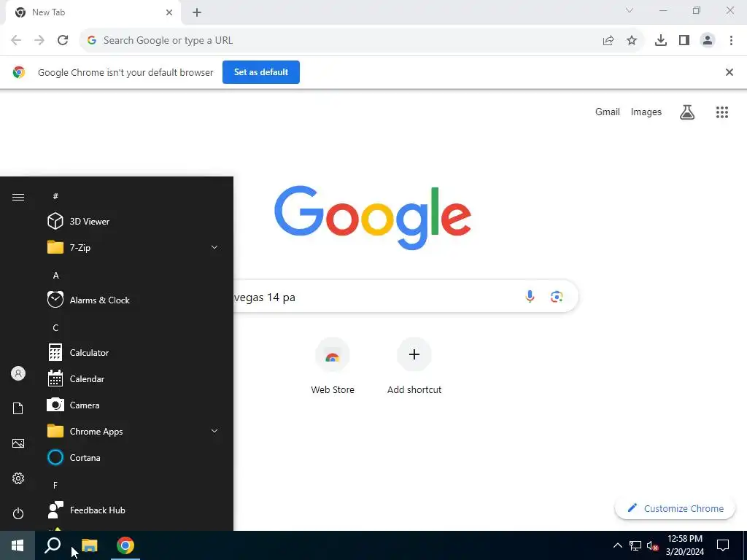Open network status tray icon
Viewport: 747px width, 560px height.
635,545
